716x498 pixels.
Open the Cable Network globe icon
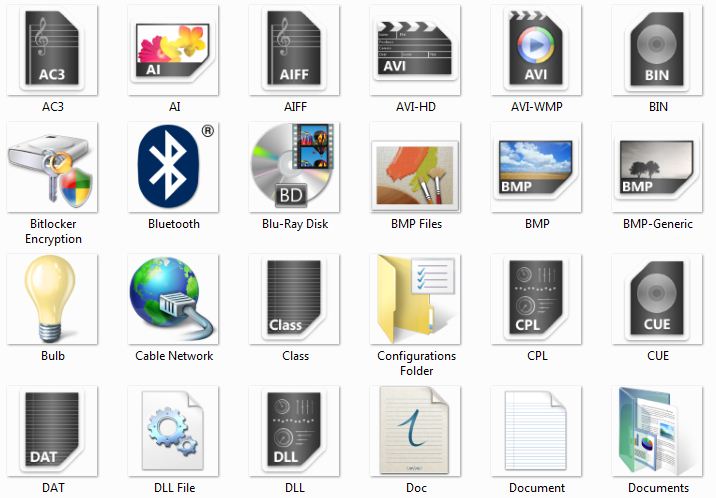(173, 299)
